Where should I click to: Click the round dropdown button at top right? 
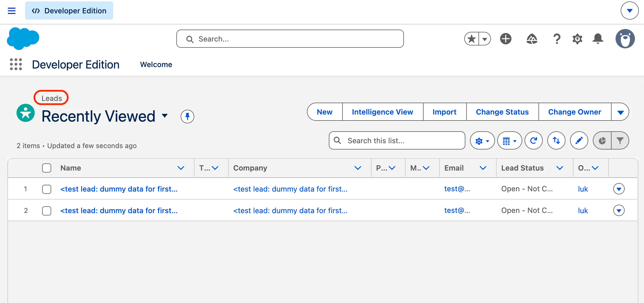click(x=629, y=11)
